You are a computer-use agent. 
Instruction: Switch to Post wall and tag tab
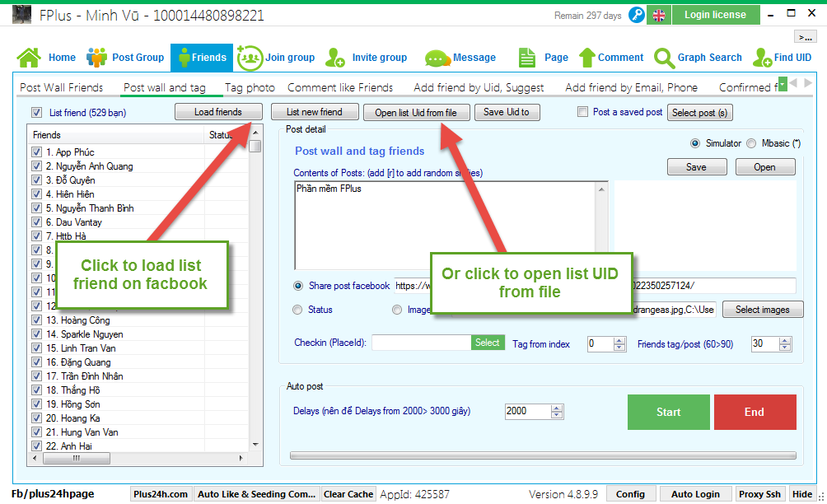coord(165,87)
